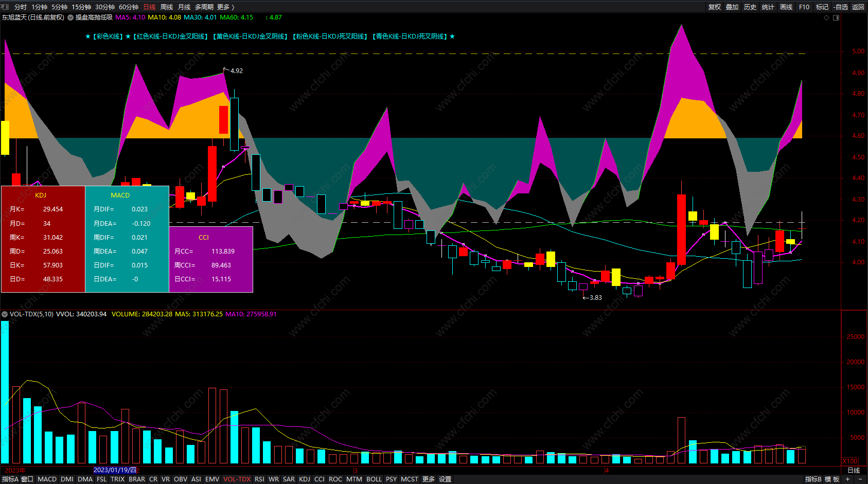Switch to 周线 weekly chart
This screenshot has height=484, width=868.
[x=167, y=7]
